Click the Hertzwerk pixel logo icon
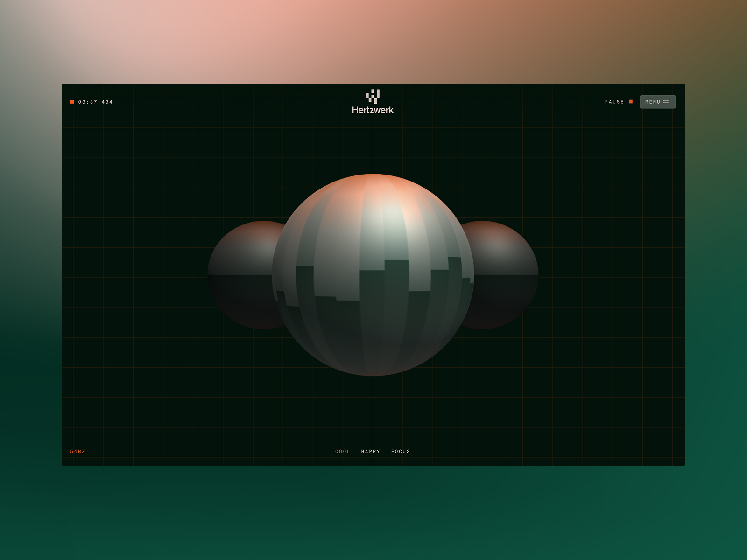The image size is (747, 560). pos(373,96)
